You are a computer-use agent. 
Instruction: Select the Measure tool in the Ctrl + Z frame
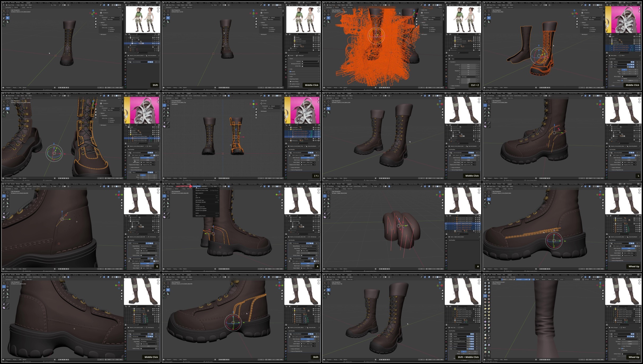[328, 21]
